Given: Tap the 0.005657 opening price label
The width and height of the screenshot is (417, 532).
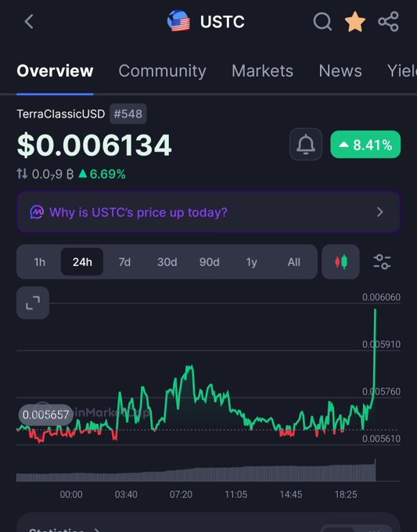Looking at the screenshot, I should (x=45, y=415).
